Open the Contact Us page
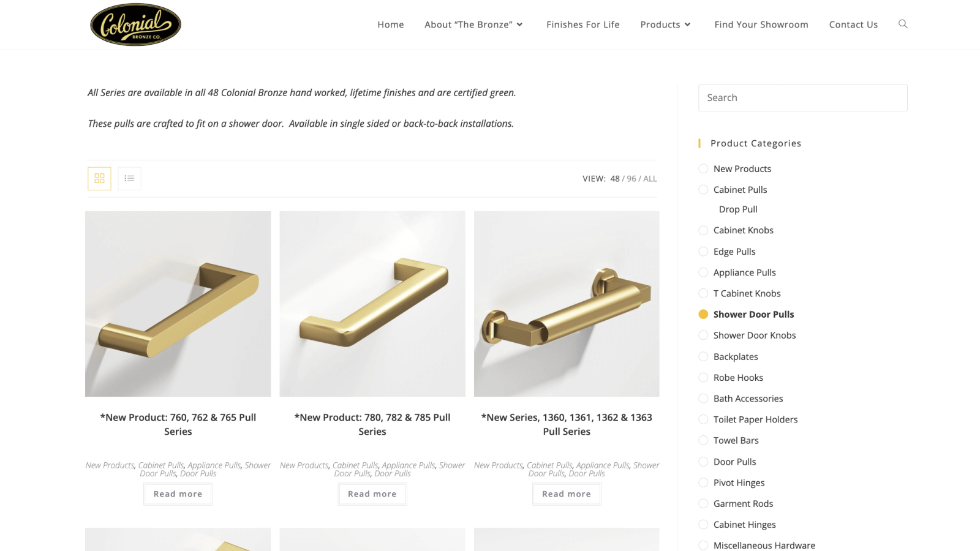 click(853, 24)
